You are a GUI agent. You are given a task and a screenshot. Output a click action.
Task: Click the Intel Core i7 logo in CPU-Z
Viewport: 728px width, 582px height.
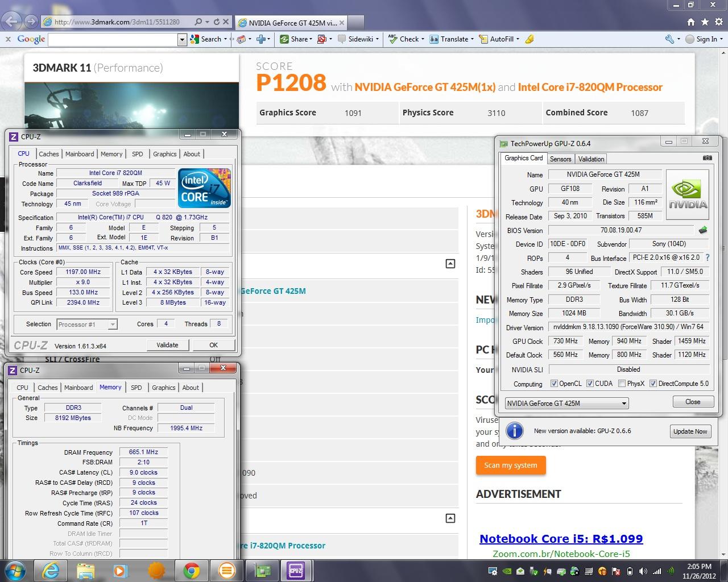coord(204,188)
